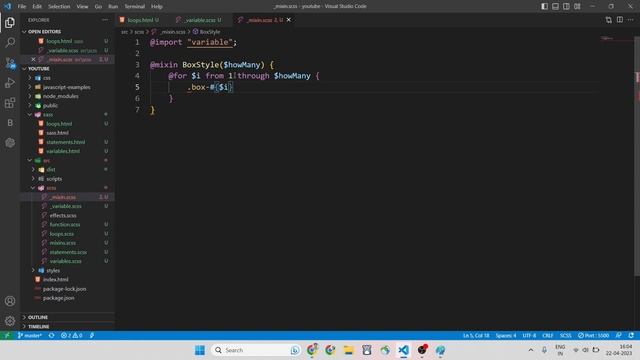Click the synchronize changes icon in status bar
640x360 pixels.
51,335
